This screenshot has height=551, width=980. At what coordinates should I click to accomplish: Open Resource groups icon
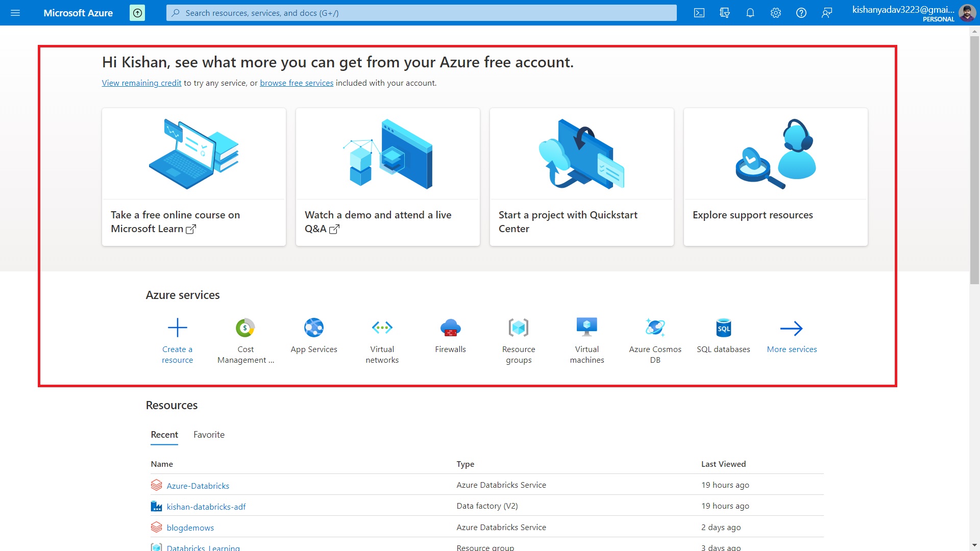pos(519,328)
